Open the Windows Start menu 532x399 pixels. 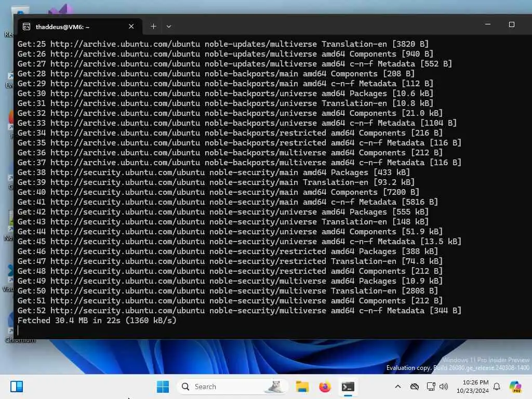163,387
